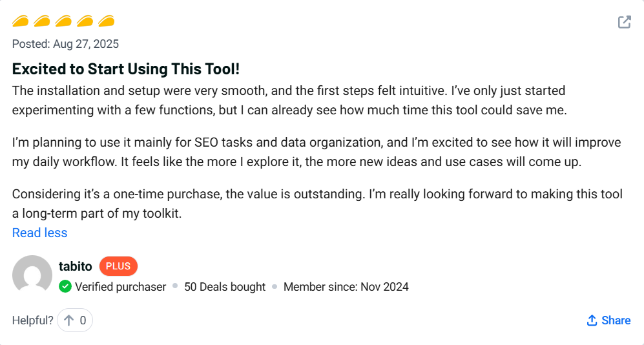Collapse the review with Read less
The width and height of the screenshot is (644, 345).
coord(39,233)
